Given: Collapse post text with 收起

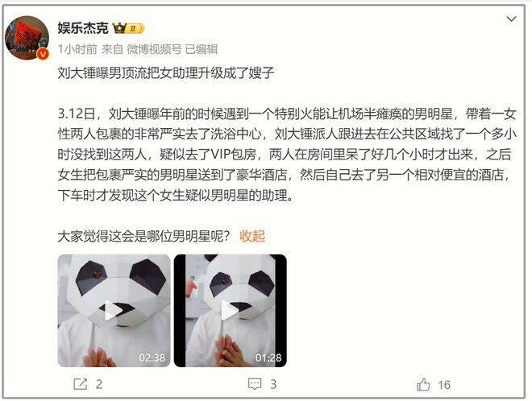Looking at the screenshot, I should click(252, 236).
